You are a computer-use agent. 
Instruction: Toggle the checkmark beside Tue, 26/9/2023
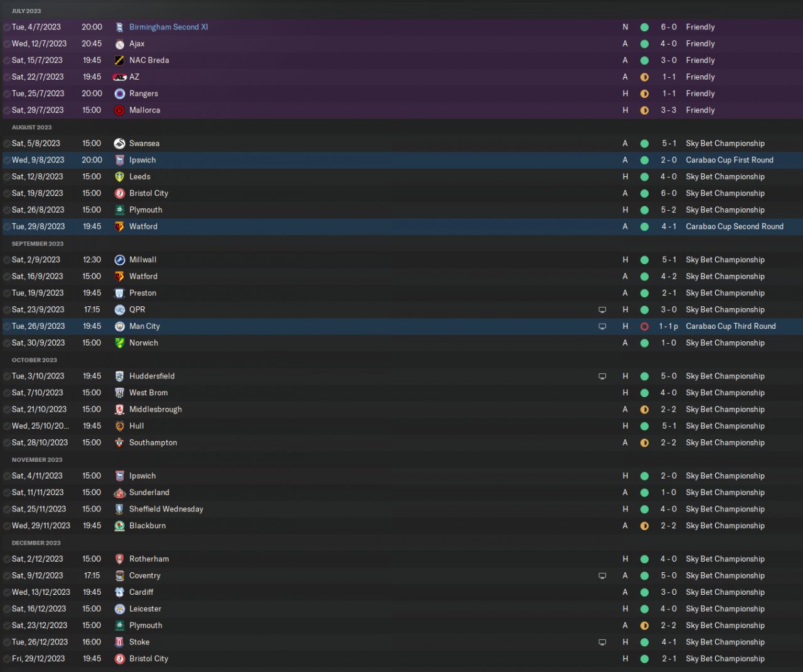tap(6, 327)
